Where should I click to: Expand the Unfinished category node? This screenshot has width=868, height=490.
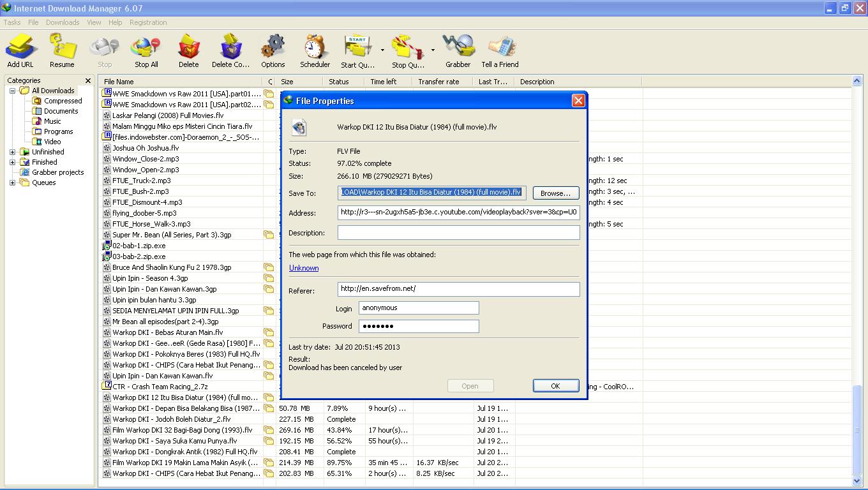click(12, 152)
